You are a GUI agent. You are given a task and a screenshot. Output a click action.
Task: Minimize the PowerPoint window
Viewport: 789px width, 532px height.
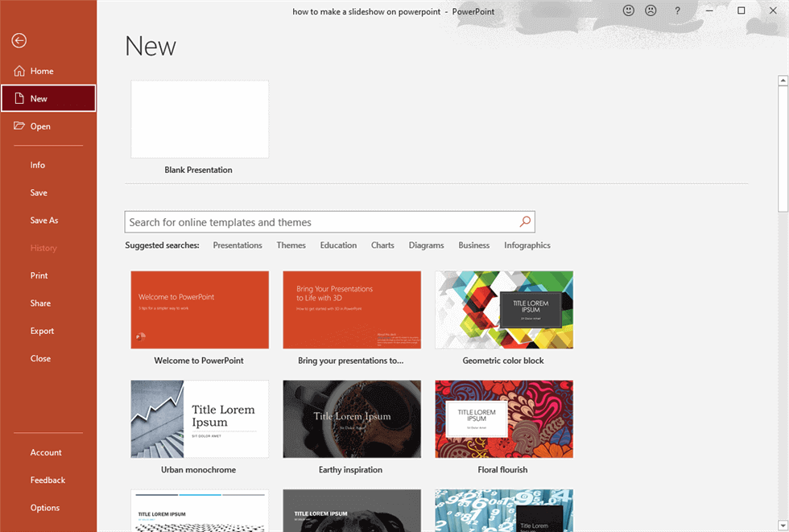pos(709,10)
